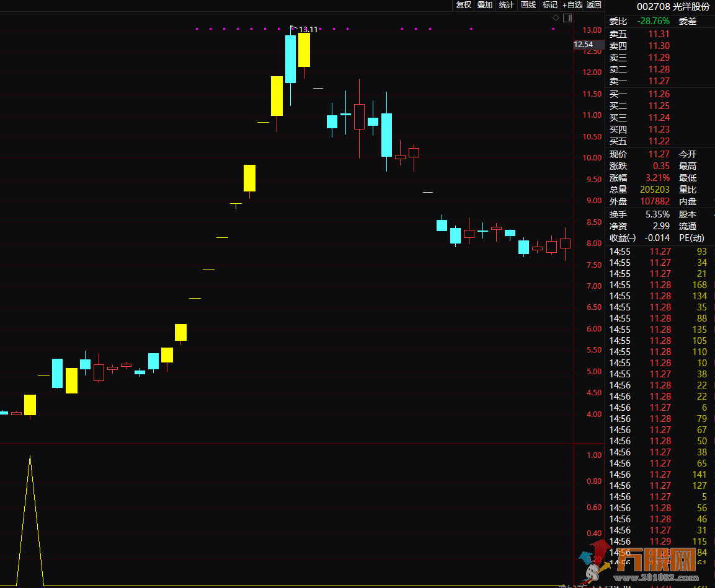This screenshot has width=715, height=588.
Task: Click the 13.11 peak price flag
Action: click(308, 29)
